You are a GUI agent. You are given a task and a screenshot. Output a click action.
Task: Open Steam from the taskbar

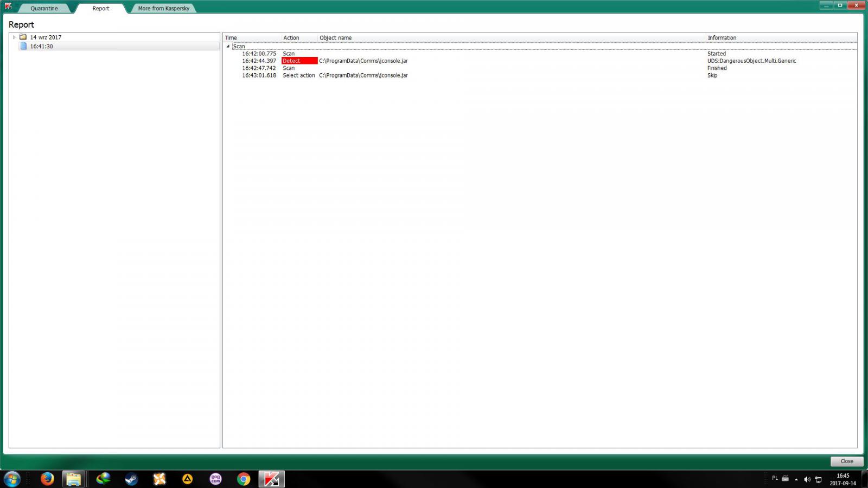pos(131,479)
